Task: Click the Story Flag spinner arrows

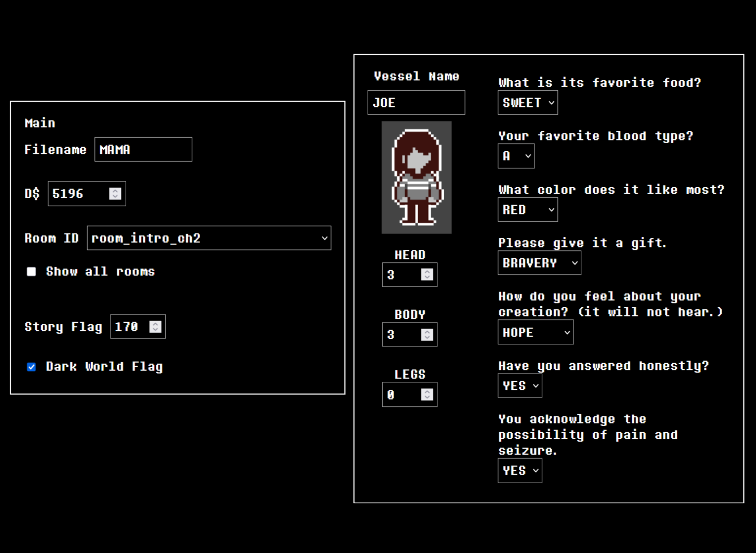Action: tap(155, 327)
